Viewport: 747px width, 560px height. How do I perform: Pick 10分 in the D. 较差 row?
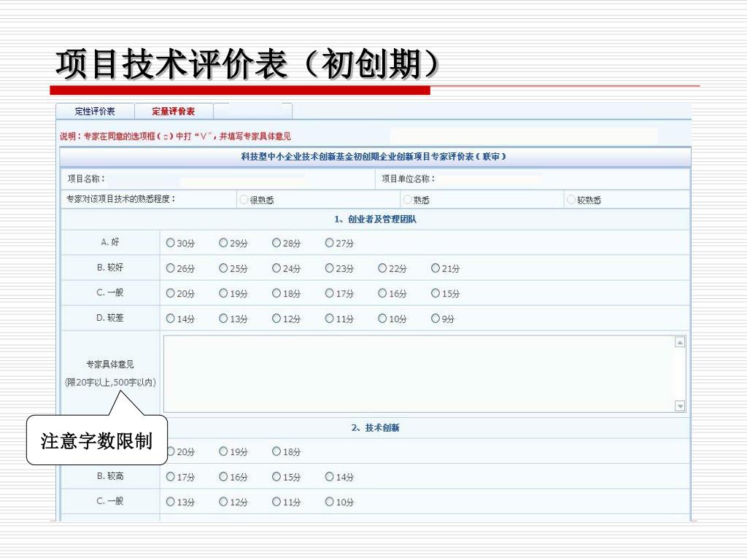[x=382, y=319]
